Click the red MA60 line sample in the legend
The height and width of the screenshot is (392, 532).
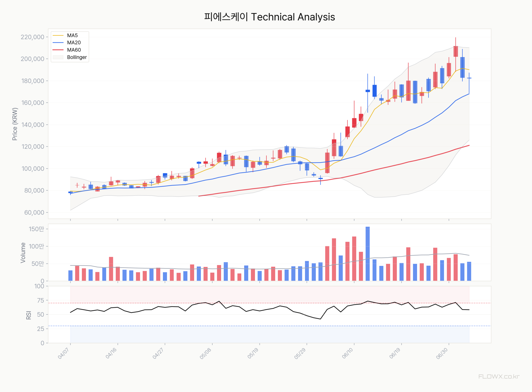pyautogui.click(x=58, y=50)
